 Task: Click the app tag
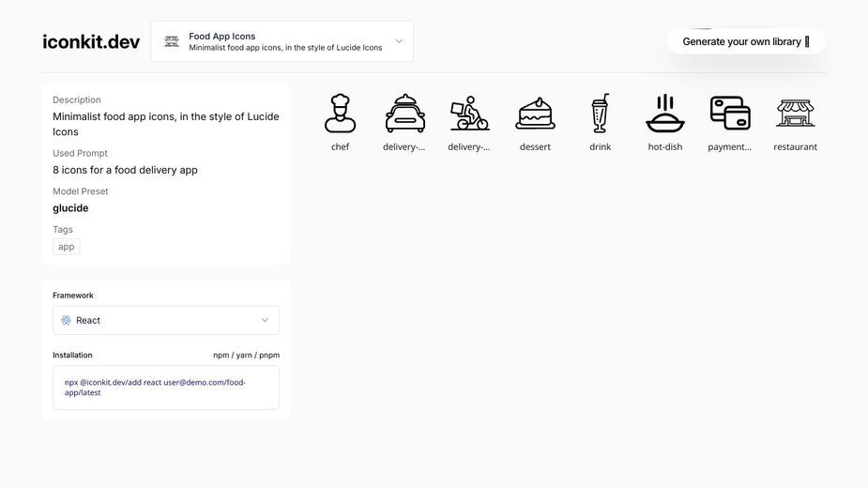[x=67, y=247]
